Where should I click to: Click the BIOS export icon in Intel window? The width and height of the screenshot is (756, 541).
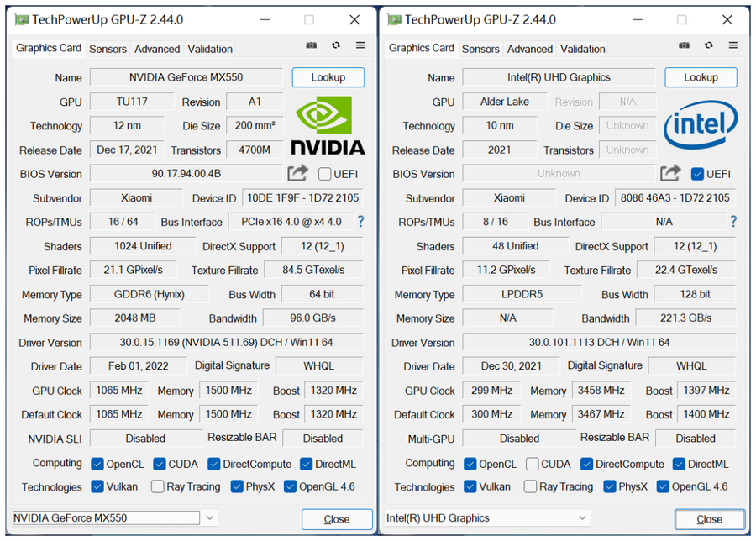(x=670, y=173)
